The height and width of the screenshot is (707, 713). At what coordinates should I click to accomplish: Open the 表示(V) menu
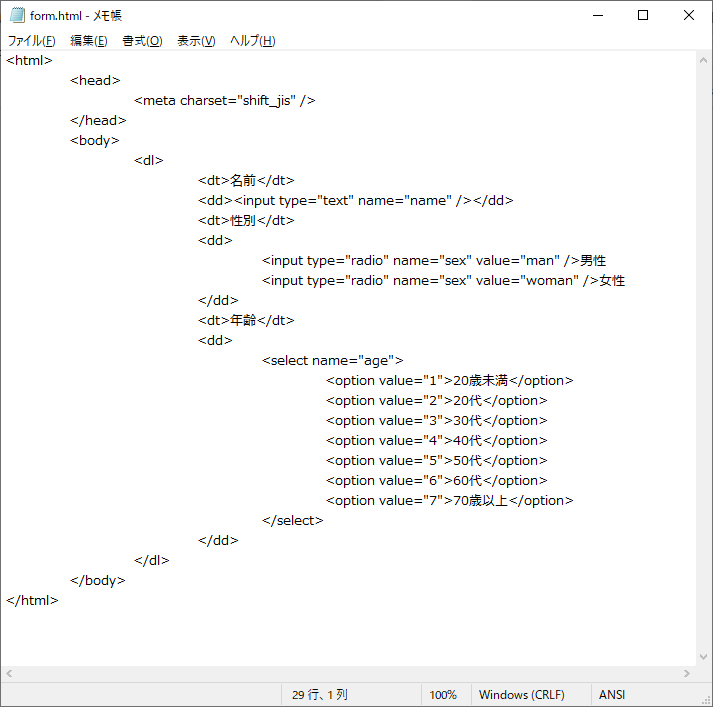tap(196, 41)
